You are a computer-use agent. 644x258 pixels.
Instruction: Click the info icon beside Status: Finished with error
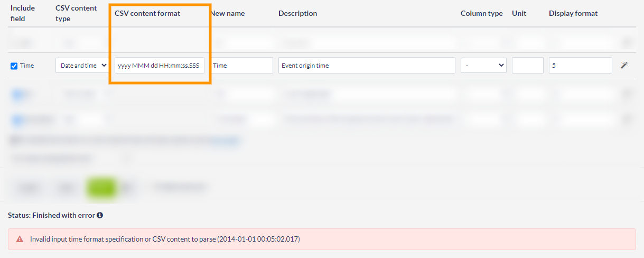(x=100, y=215)
